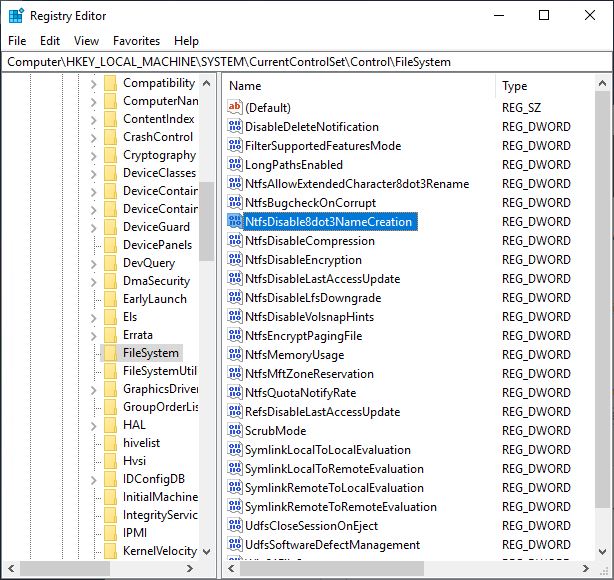This screenshot has height=580, width=614.
Task: Expand the IDConfigDB key
Action: click(93, 480)
